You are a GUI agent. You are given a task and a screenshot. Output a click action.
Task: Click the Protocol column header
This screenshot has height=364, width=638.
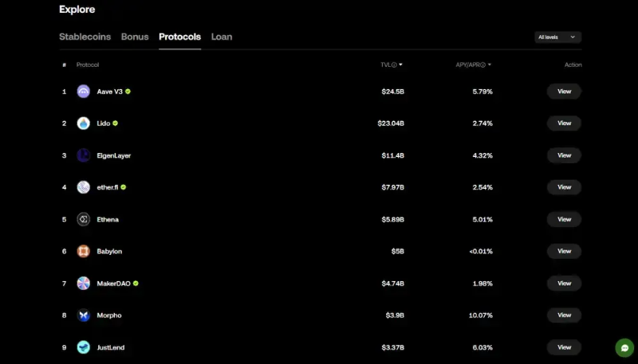(x=88, y=65)
